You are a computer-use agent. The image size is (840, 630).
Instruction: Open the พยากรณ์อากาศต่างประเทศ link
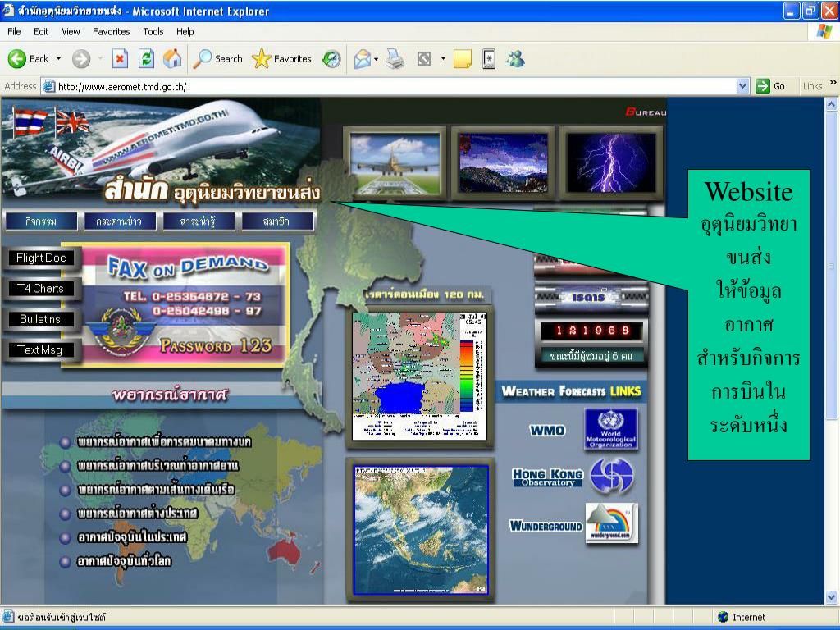click(138, 514)
